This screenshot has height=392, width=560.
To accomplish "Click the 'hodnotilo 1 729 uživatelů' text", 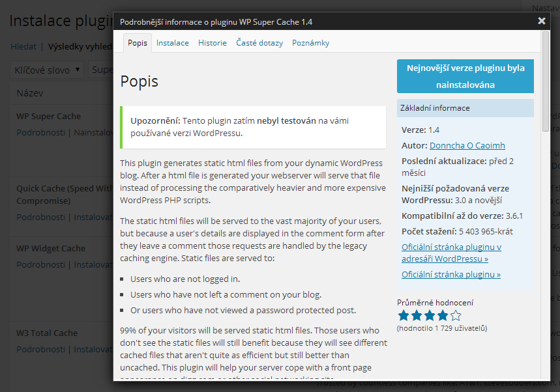I will coord(442,328).
